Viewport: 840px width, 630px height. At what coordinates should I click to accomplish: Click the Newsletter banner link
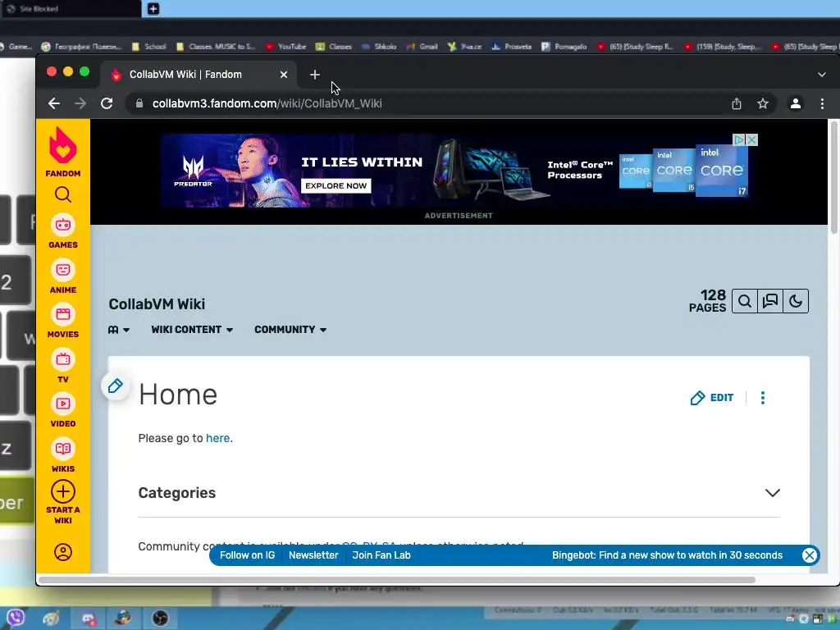(x=313, y=555)
